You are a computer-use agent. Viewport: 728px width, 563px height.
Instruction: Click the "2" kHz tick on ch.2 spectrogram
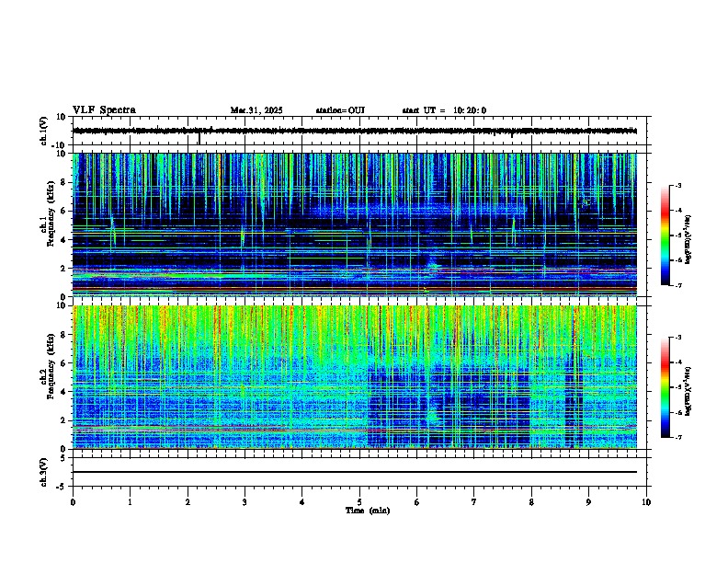64,420
